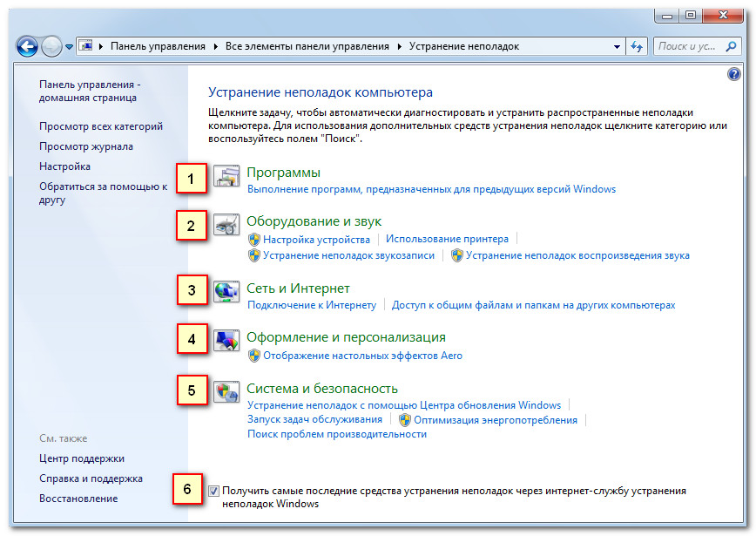The height and width of the screenshot is (536, 756).
Task: Launch Устранение неполадок звукозаписи
Action: point(348,255)
